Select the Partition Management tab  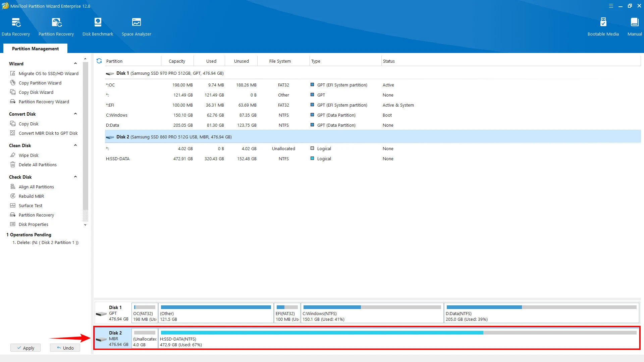35,49
